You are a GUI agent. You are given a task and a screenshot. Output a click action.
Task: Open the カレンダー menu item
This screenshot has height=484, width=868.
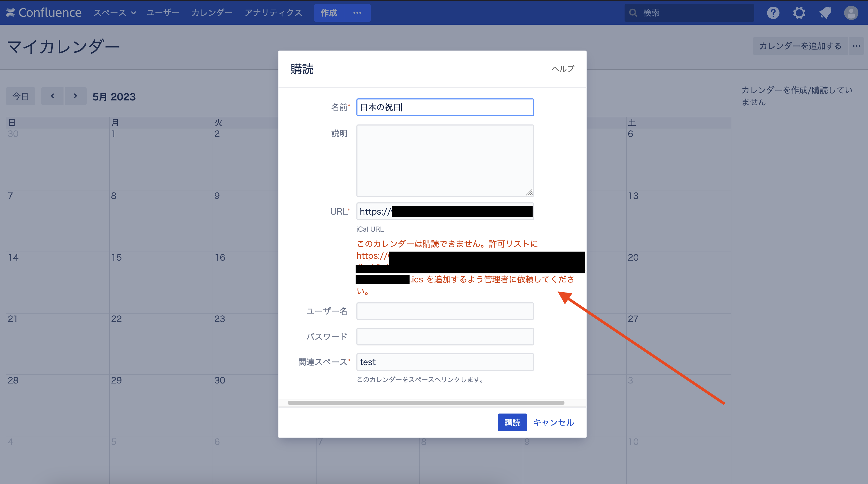tap(212, 13)
